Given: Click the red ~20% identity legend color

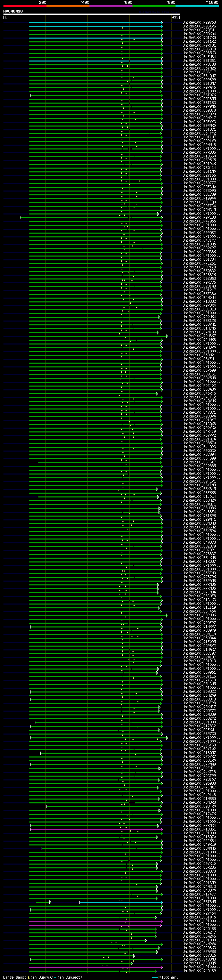Looking at the screenshot, I should 25,6.
